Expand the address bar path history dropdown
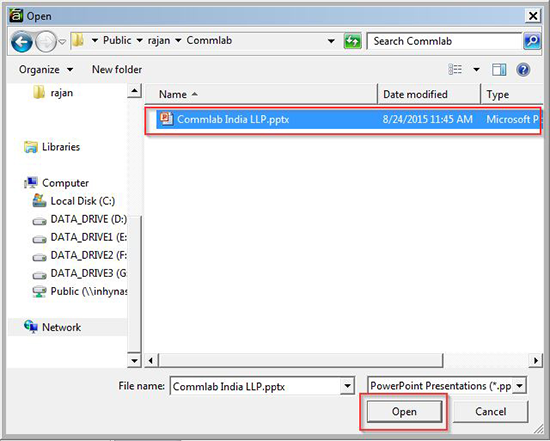This screenshot has width=550, height=441. tap(331, 41)
